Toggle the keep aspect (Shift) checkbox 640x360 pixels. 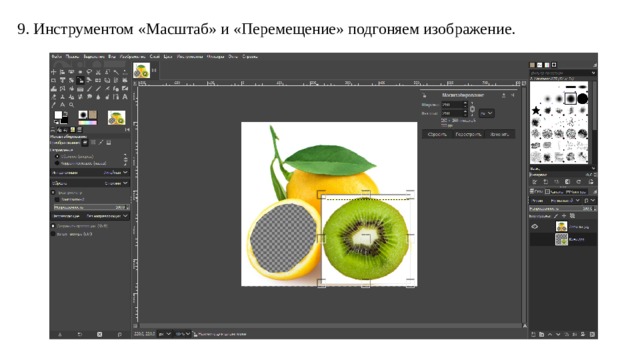point(53,226)
